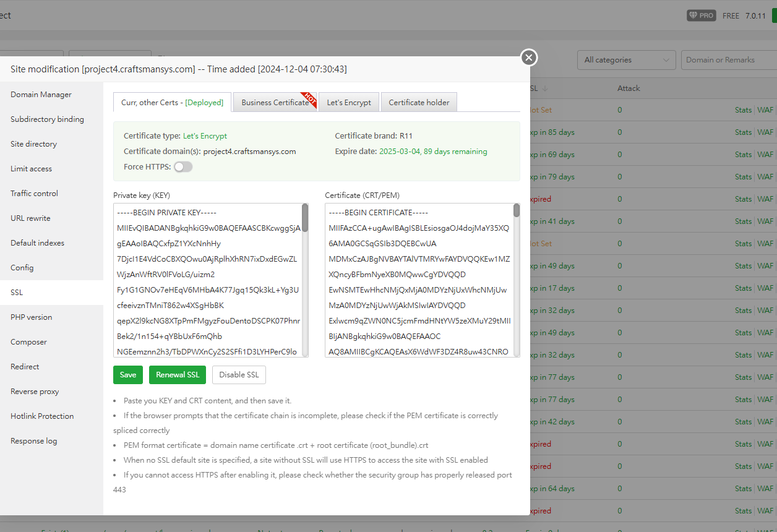Sort the table by the Attack column header
This screenshot has height=532, width=777.
(x=629, y=88)
